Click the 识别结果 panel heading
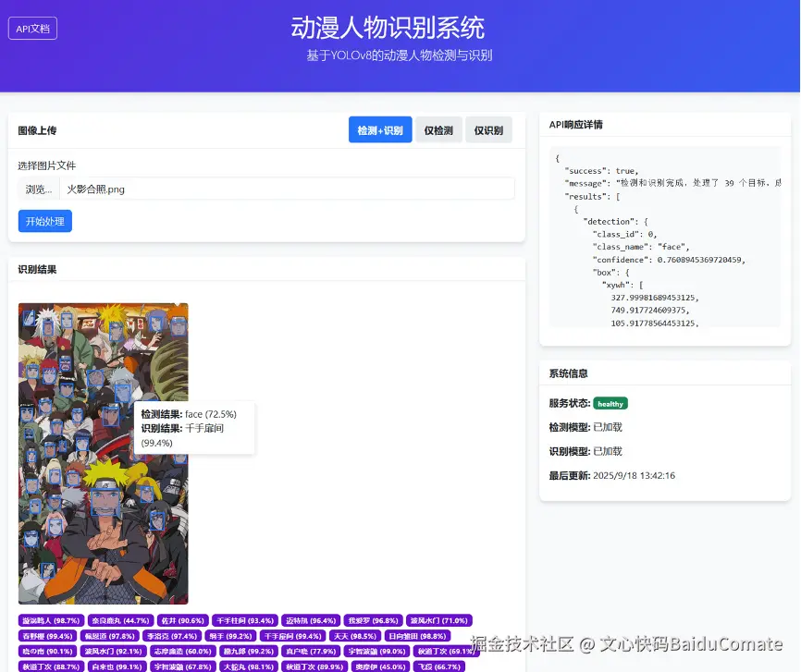Image resolution: width=801 pixels, height=672 pixels. pos(37,270)
